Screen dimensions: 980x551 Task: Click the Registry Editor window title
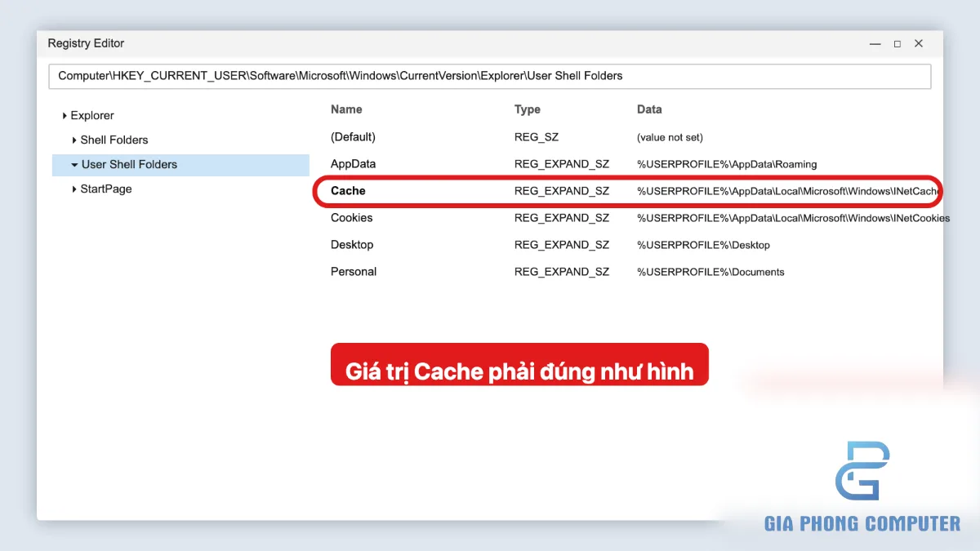(86, 43)
